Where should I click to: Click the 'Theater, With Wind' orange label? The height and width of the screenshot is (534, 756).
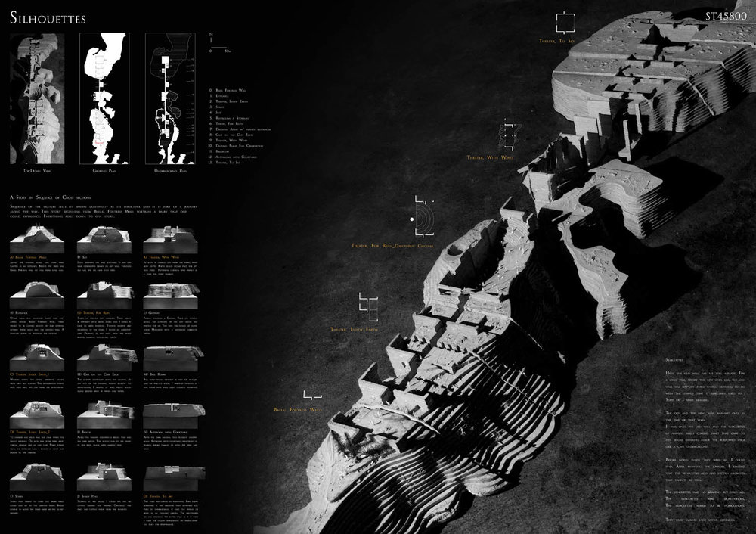click(x=490, y=157)
